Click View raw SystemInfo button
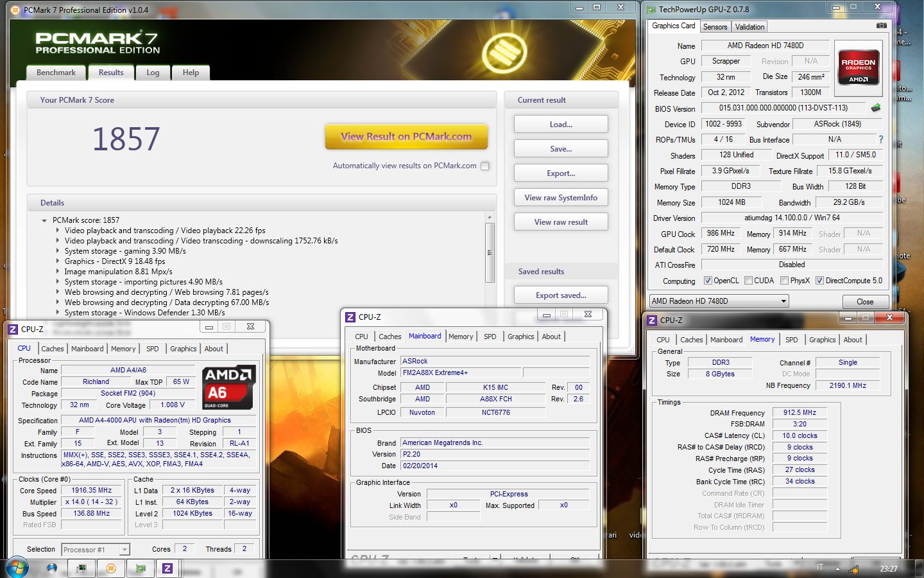Screen dimensions: 924x578 point(561,198)
